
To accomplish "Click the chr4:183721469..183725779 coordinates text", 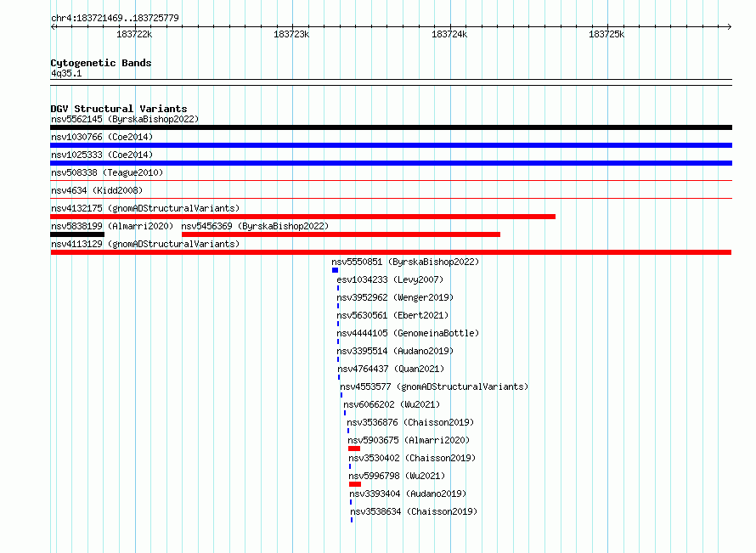I will tap(115, 18).
